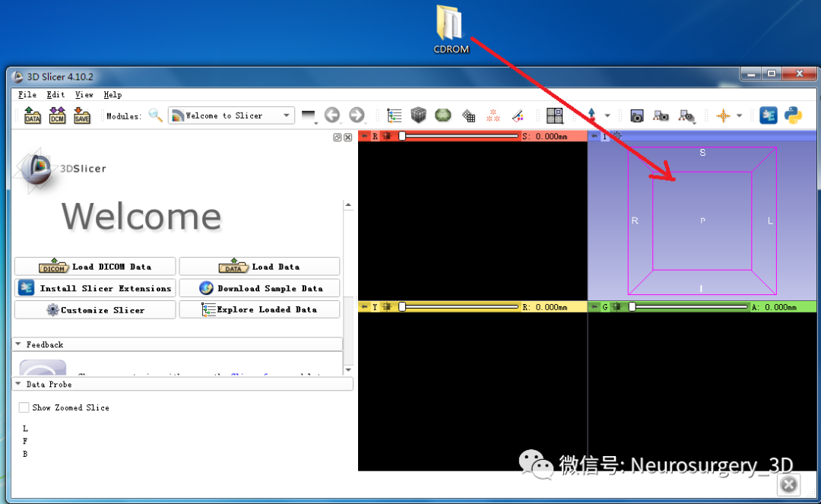Click the 3D view pin icon
This screenshot has width=821, height=504.
click(594, 136)
